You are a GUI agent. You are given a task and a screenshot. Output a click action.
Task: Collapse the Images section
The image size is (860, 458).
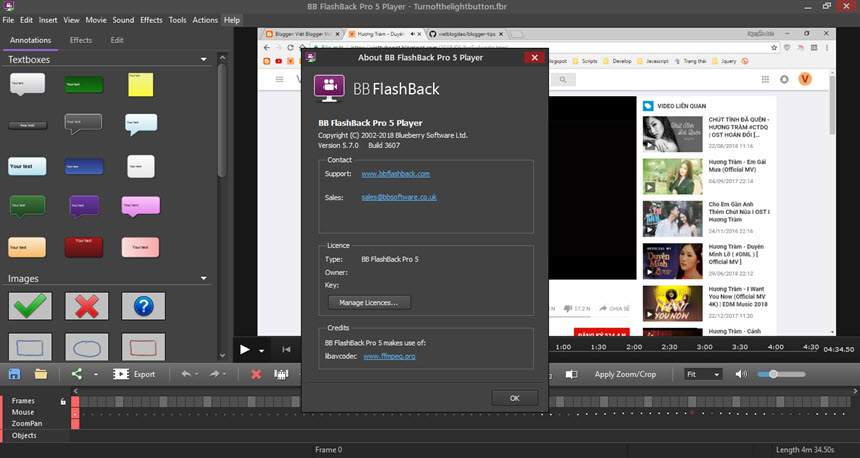click(204, 278)
